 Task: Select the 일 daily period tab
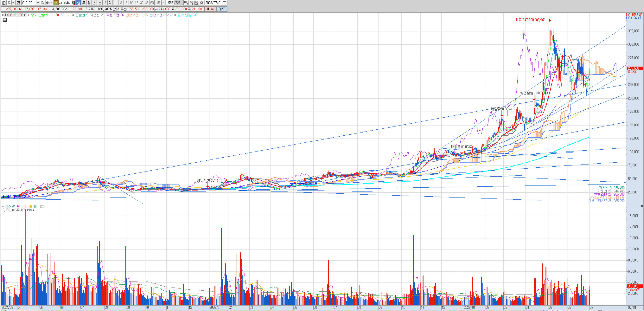(78, 3)
